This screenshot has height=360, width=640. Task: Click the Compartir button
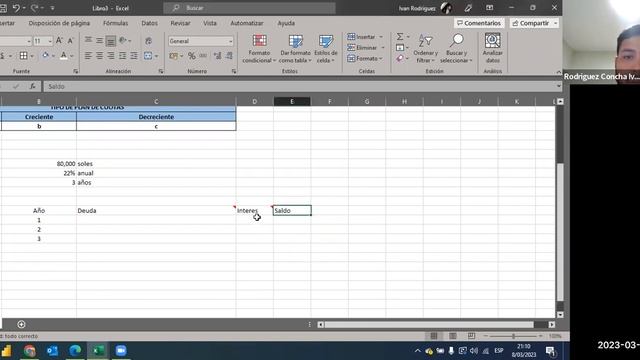click(534, 23)
